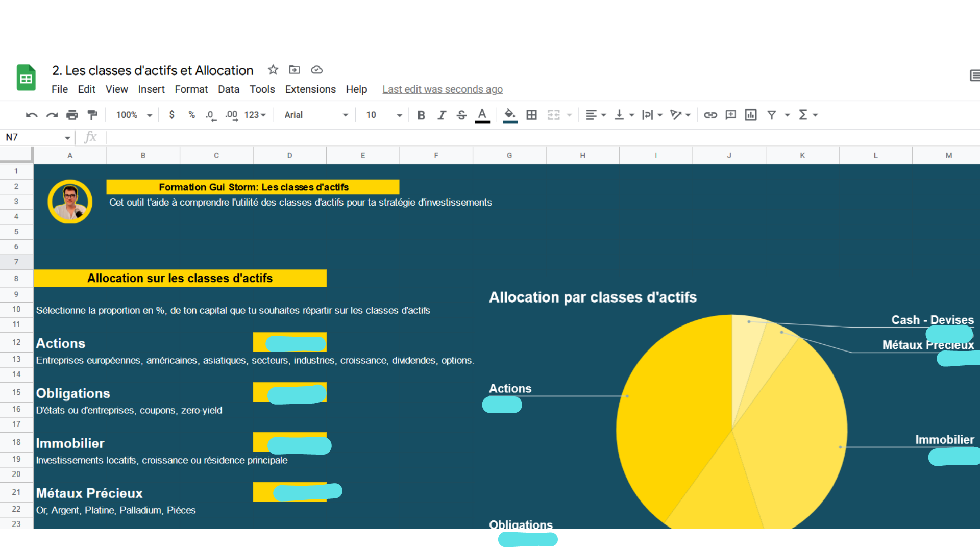This screenshot has width=980, height=551.
Task: Click the Format as currency button
Action: click(172, 115)
